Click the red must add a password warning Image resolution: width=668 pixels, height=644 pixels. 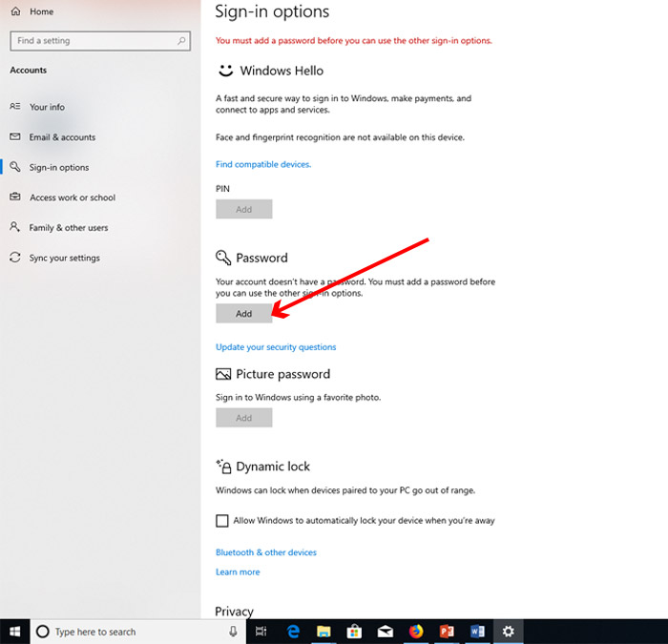point(354,41)
